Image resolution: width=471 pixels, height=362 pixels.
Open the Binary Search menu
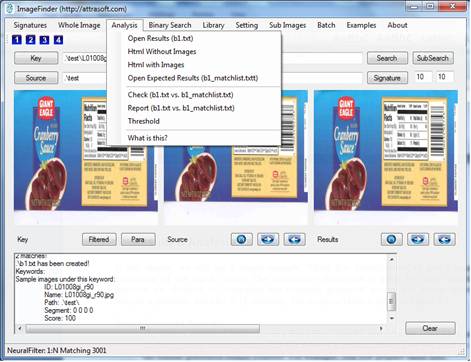pos(170,25)
